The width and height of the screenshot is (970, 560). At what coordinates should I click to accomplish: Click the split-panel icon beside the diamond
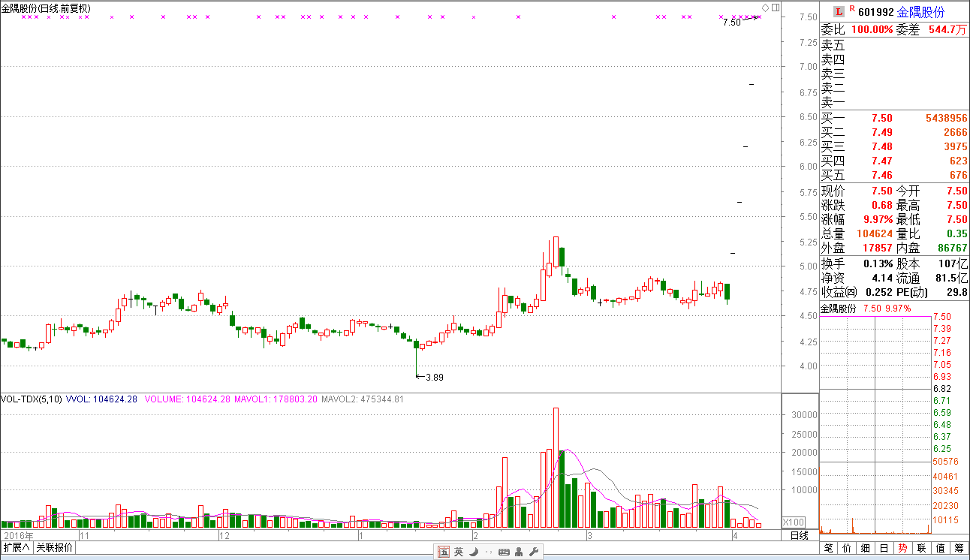(x=776, y=8)
